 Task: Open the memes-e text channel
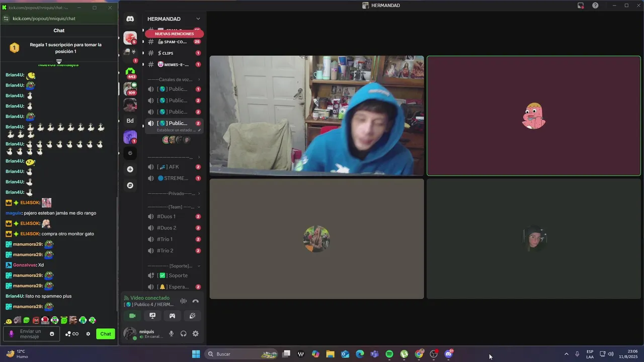click(174, 64)
